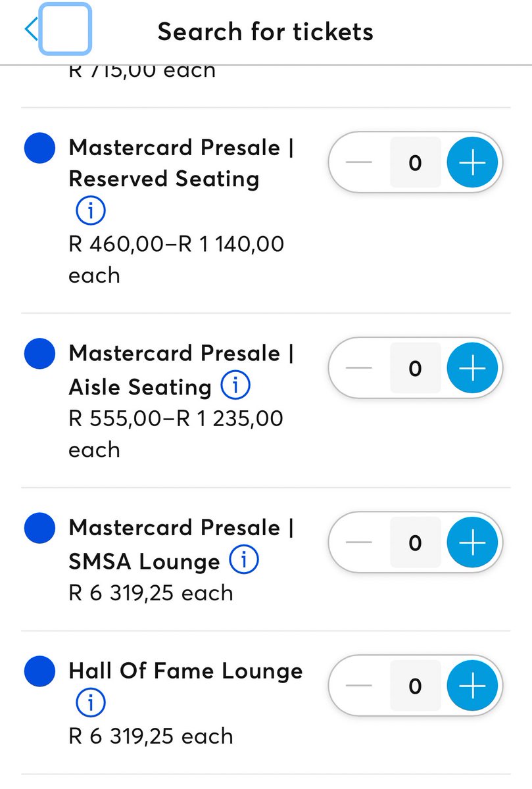Click the SMSA Lounge quantity field

(x=415, y=542)
